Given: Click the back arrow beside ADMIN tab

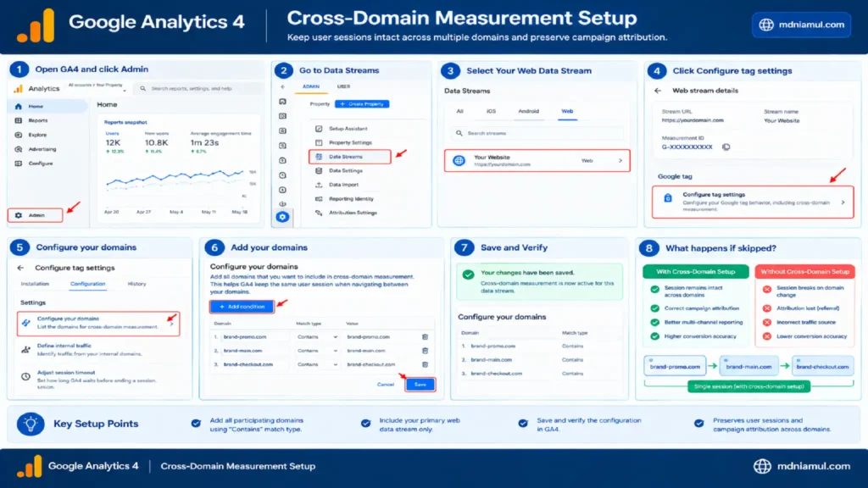Looking at the screenshot, I should (x=282, y=87).
